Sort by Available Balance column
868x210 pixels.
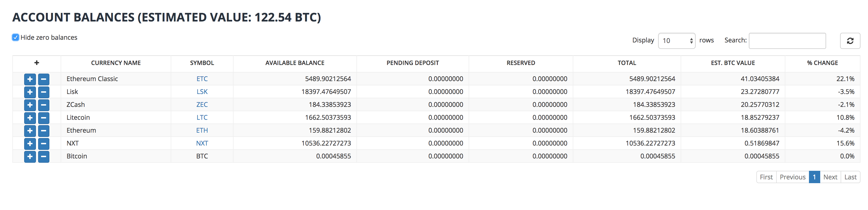[295, 63]
